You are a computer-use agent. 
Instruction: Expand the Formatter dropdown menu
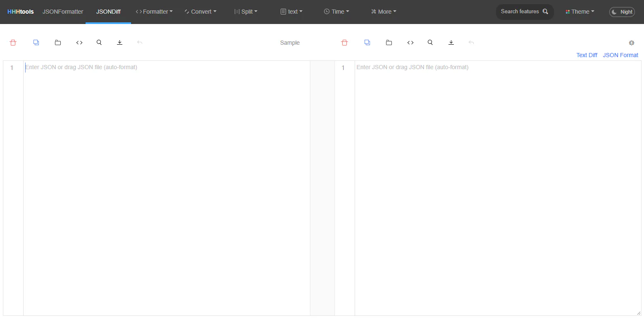click(154, 12)
